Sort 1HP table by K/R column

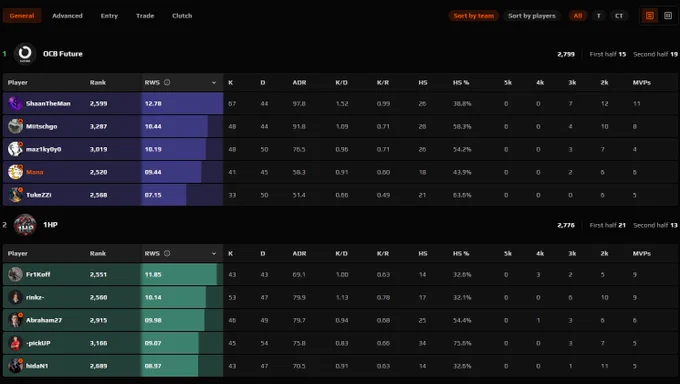tap(382, 253)
